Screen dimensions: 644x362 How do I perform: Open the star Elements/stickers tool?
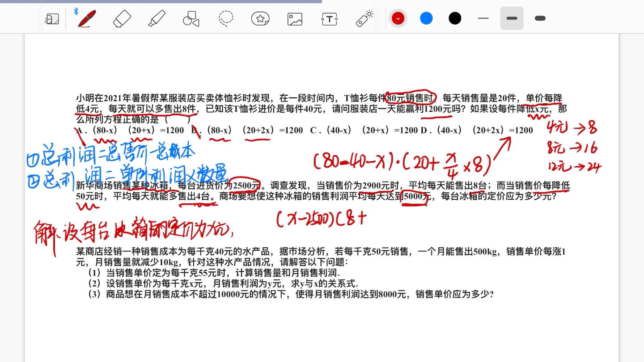pyautogui.click(x=260, y=18)
